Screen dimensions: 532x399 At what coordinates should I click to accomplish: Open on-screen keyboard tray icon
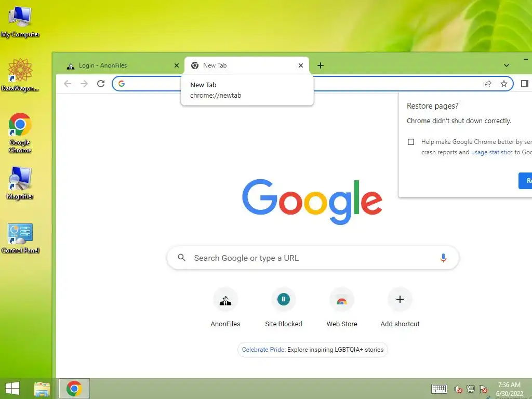click(x=439, y=389)
